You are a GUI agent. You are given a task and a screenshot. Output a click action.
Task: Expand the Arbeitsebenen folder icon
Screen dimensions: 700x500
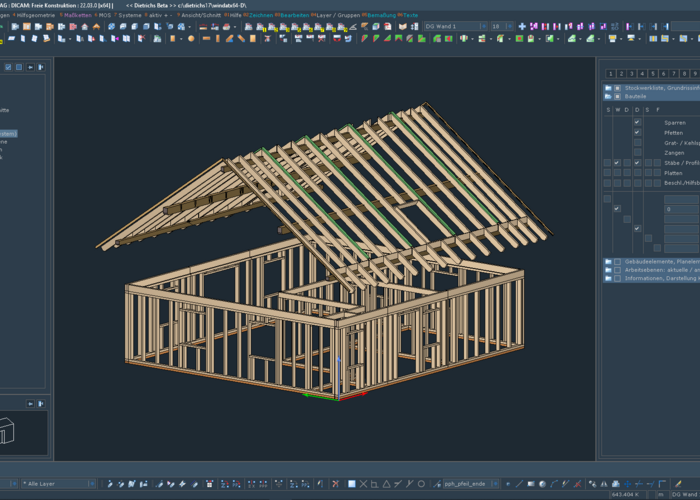tap(608, 270)
